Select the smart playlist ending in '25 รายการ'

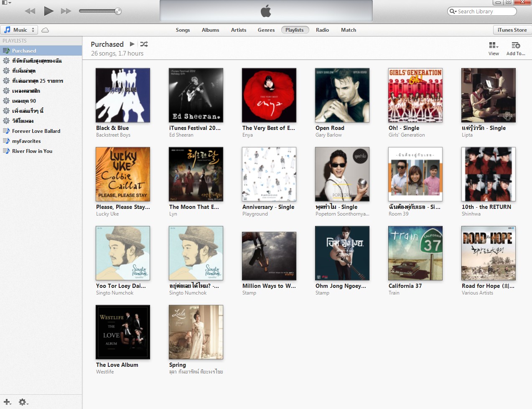(x=41, y=81)
